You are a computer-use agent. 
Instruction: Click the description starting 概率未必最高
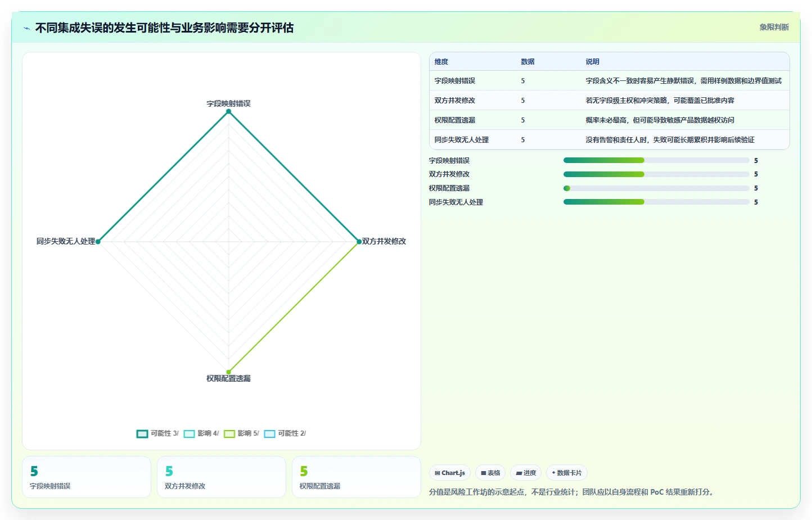[x=660, y=120]
